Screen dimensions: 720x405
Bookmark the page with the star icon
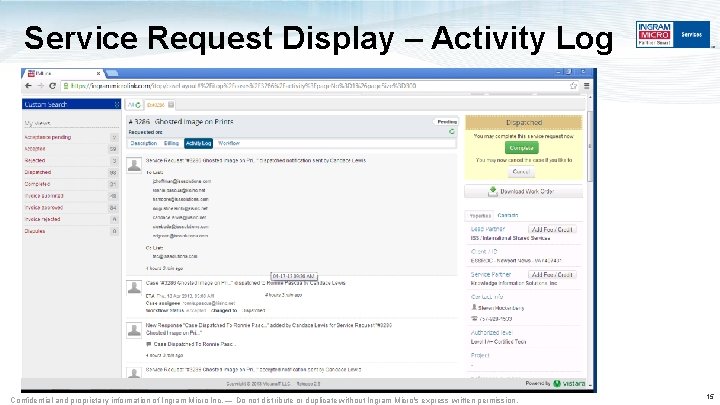coord(573,86)
